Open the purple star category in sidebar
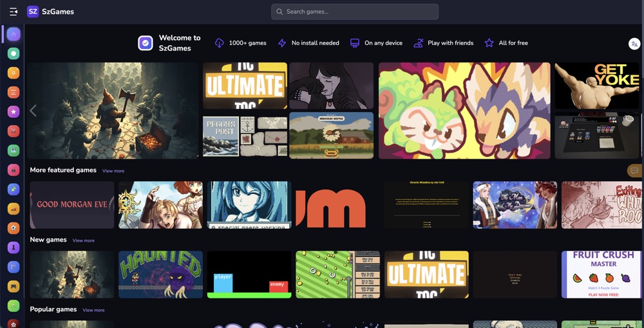This screenshot has height=328, width=644. pyautogui.click(x=14, y=112)
